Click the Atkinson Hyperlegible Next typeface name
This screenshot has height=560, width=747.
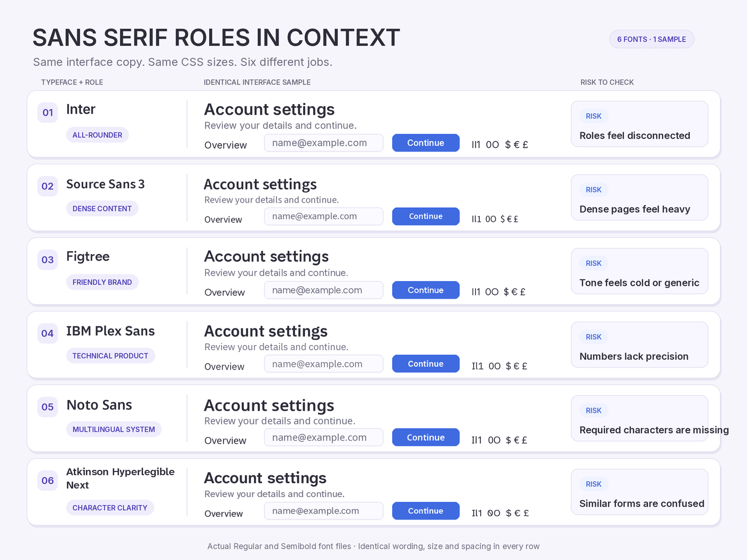click(x=120, y=478)
